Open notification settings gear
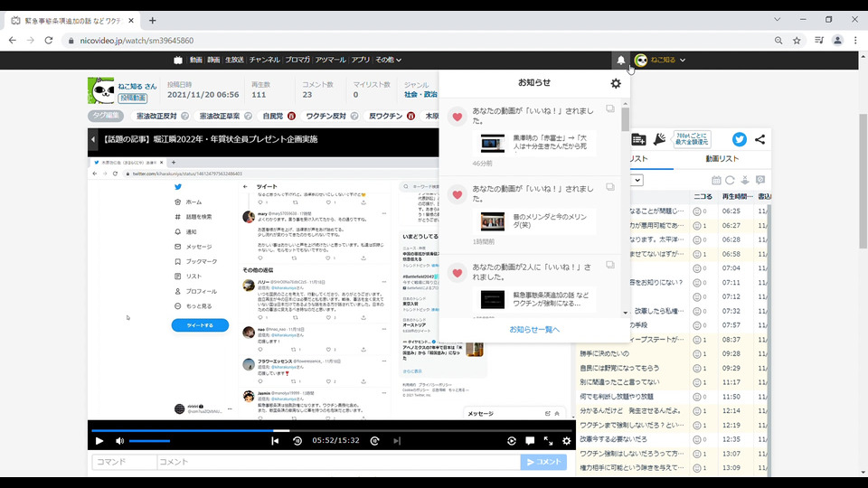Image resolution: width=868 pixels, height=488 pixels. pos(616,83)
